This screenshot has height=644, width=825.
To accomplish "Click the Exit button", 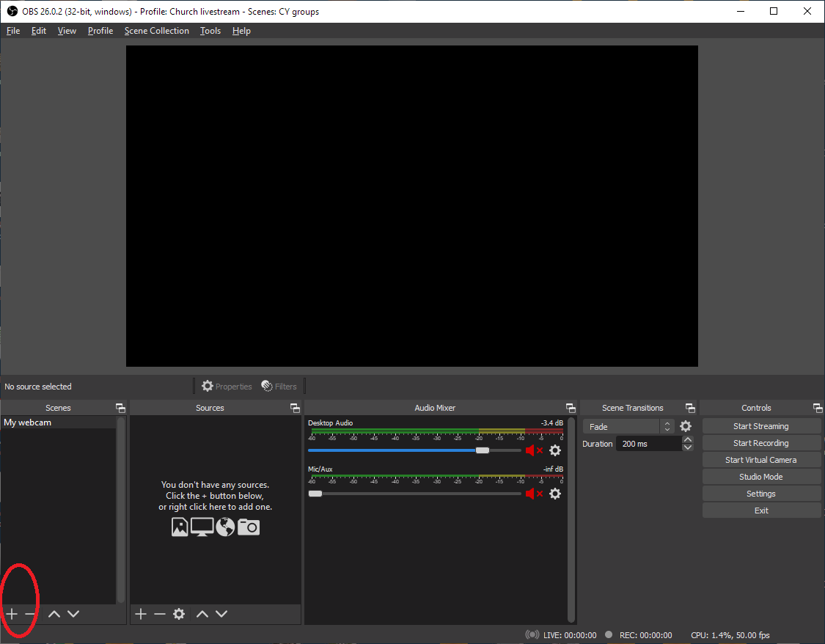I will point(760,511).
